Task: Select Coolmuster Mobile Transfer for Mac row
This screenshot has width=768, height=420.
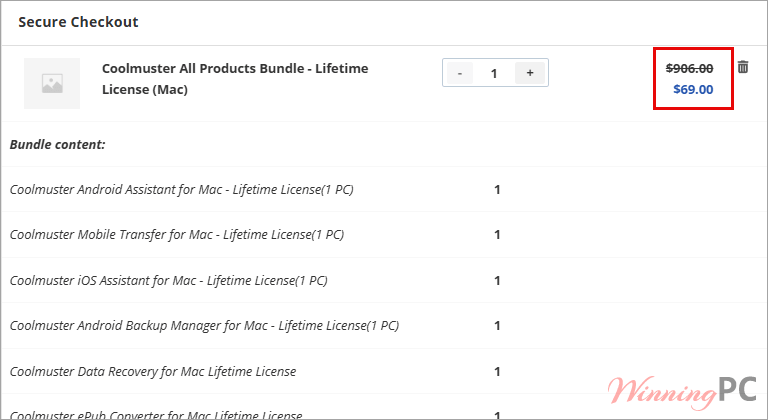Action: [x=384, y=235]
